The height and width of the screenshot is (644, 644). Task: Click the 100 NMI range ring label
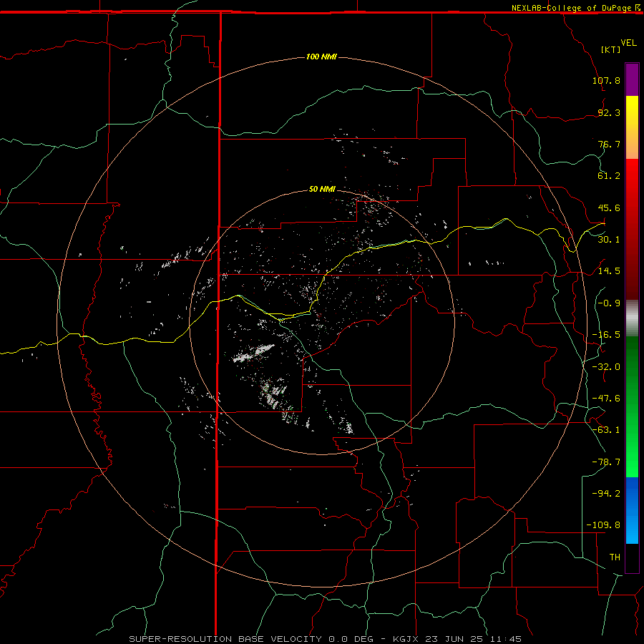coord(321,57)
